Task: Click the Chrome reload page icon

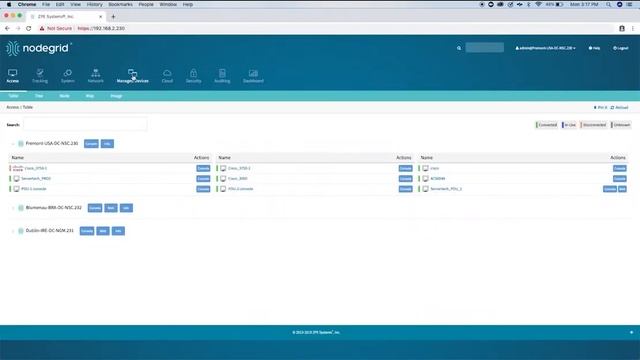Action: [x=29, y=29]
